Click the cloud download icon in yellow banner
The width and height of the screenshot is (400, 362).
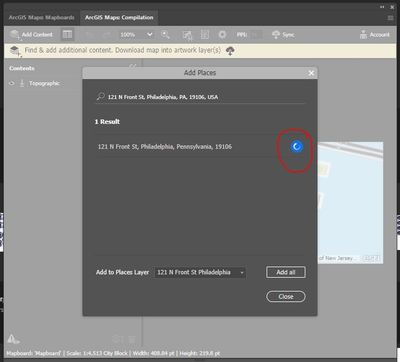click(x=230, y=50)
